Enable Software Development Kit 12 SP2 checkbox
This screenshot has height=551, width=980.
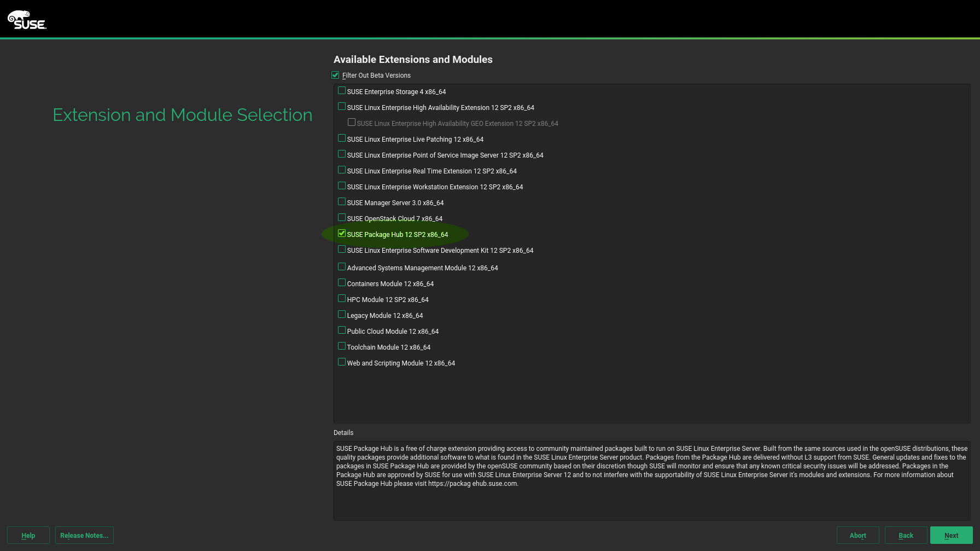pyautogui.click(x=342, y=250)
